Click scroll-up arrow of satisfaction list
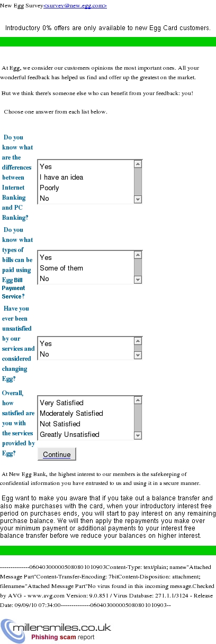This screenshot has width=216, height=644. (138, 400)
